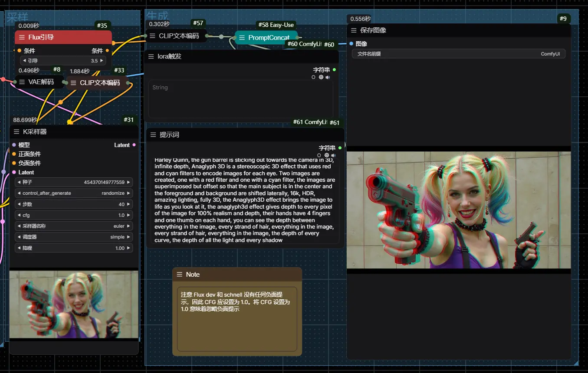Increase cfg value with right arrow

128,215
